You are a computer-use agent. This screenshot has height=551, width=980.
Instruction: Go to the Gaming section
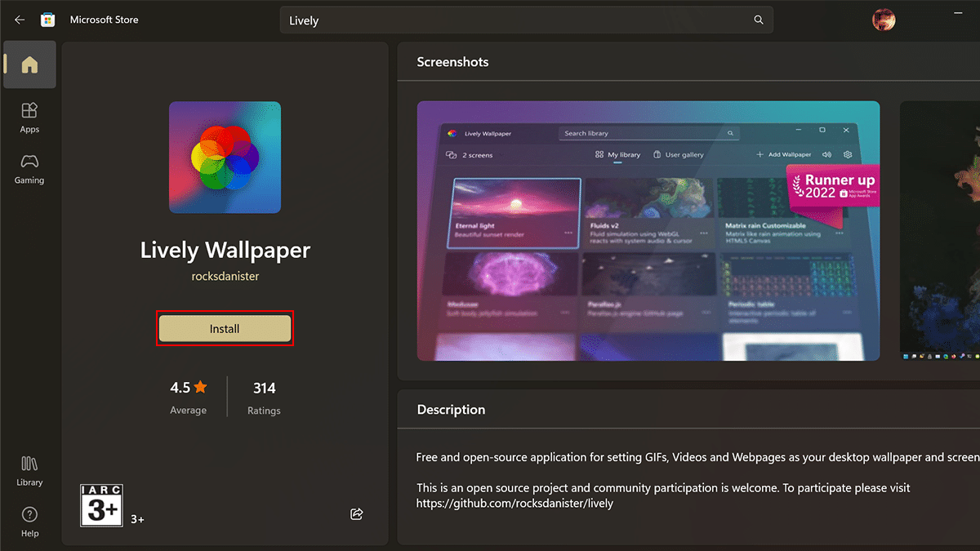coord(29,169)
